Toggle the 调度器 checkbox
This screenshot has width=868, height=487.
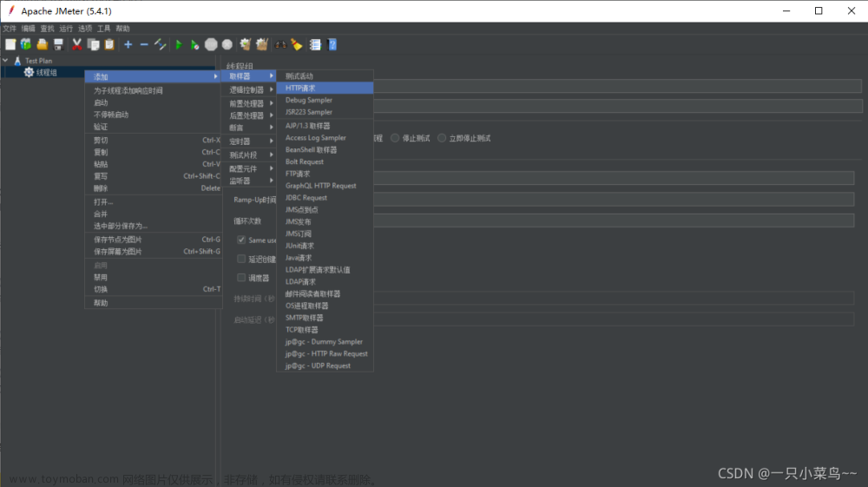coord(241,277)
